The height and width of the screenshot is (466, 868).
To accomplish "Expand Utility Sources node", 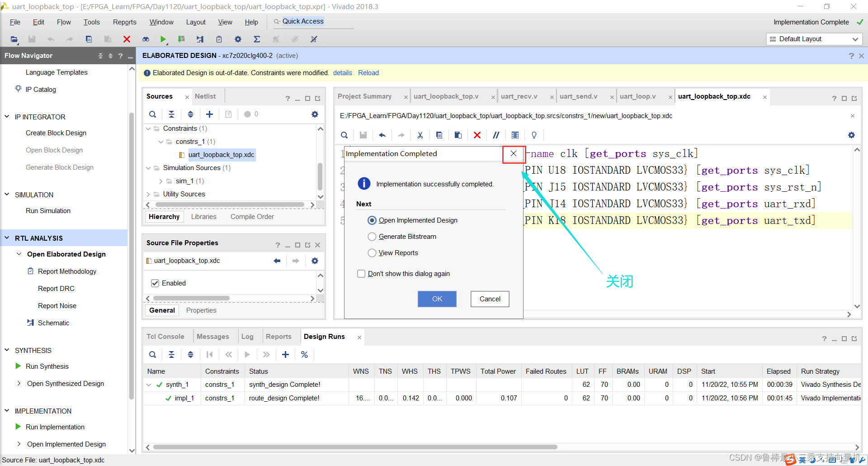I will click(x=148, y=194).
